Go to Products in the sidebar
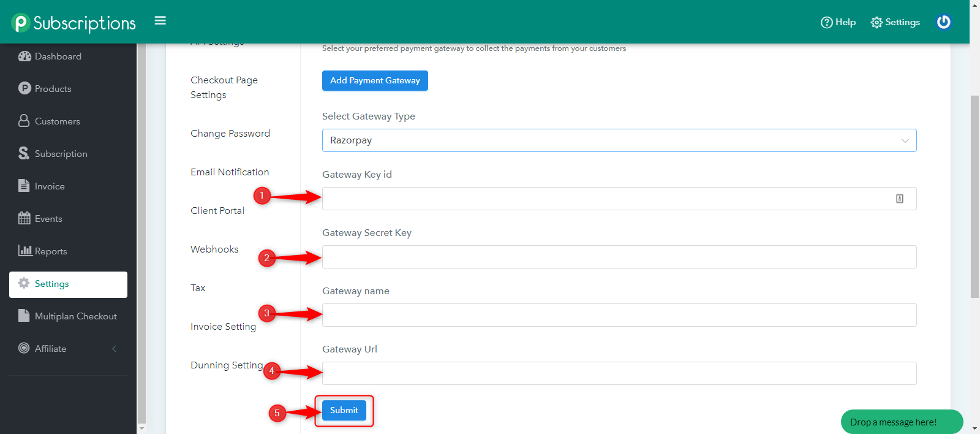The height and width of the screenshot is (434, 980). [x=68, y=89]
